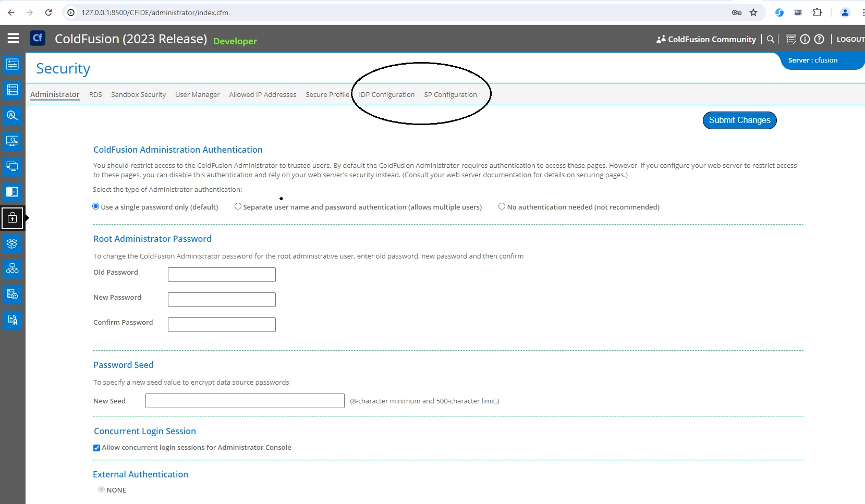
Task: Show system information (i) icon
Action: (805, 39)
